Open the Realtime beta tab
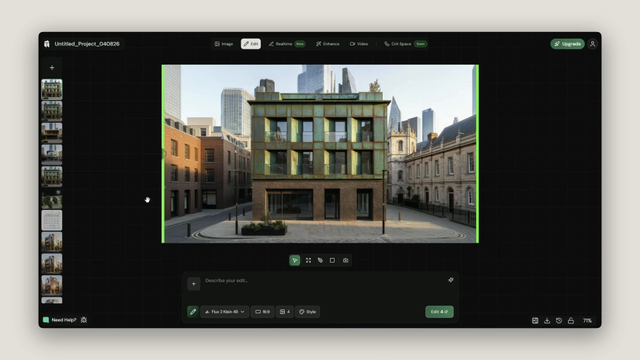The height and width of the screenshot is (360, 640). 287,44
